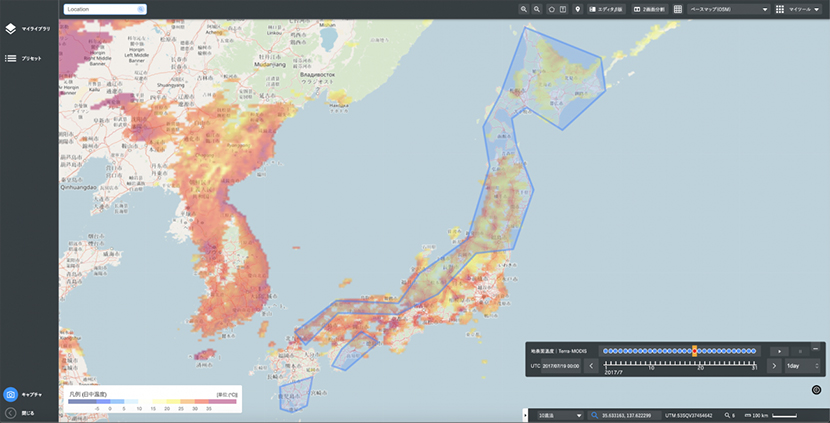Open the grid overlay icon
830x423 pixels.
(x=678, y=9)
